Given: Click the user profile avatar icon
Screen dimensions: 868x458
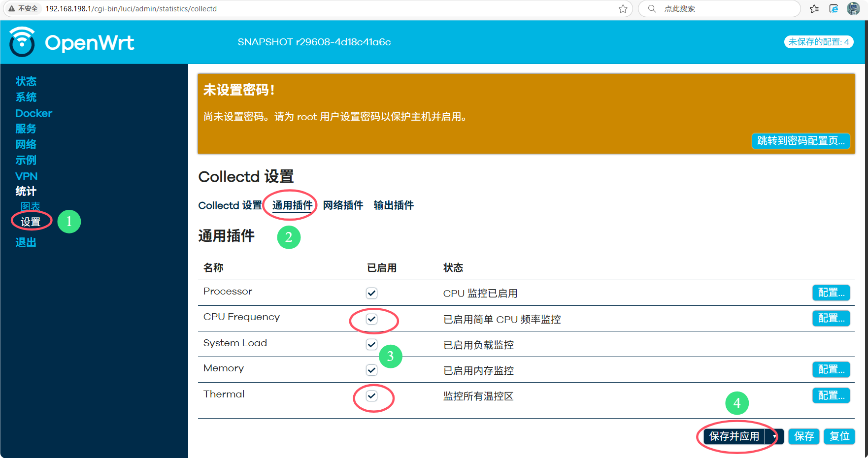Looking at the screenshot, I should click(853, 9).
